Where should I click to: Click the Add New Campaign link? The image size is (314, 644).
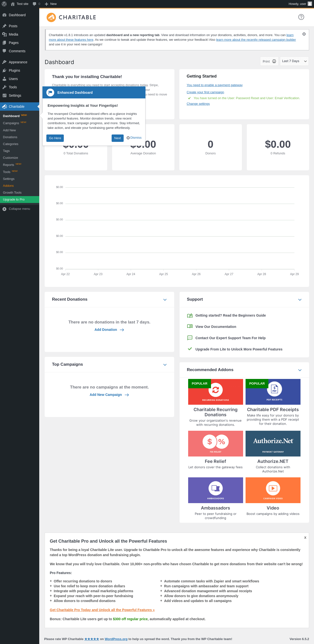point(109,395)
